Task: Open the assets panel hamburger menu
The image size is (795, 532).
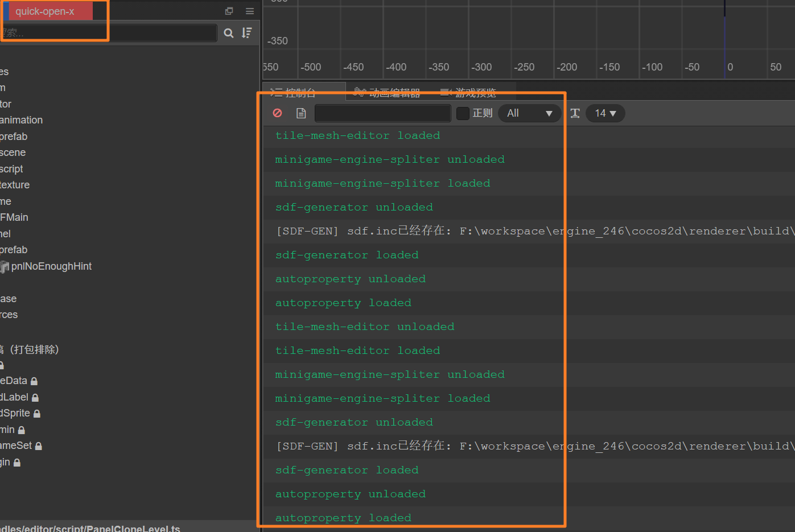Action: (250, 11)
